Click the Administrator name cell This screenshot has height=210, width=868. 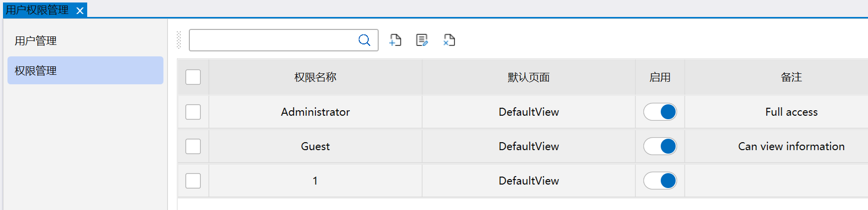pos(315,112)
